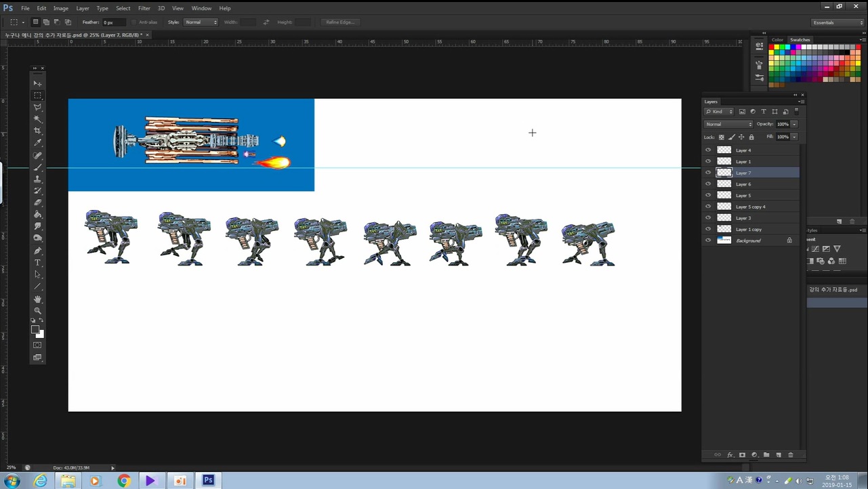Select Layer 6 in the Layers panel

tap(743, 184)
